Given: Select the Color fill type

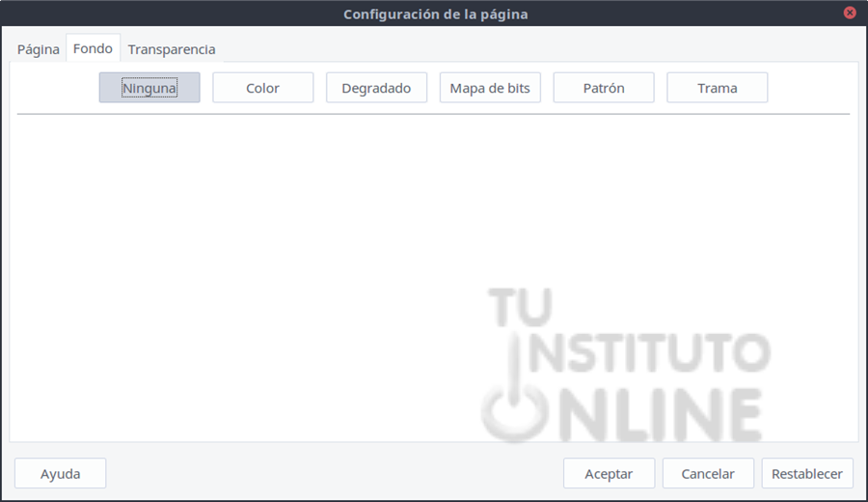Looking at the screenshot, I should point(263,88).
